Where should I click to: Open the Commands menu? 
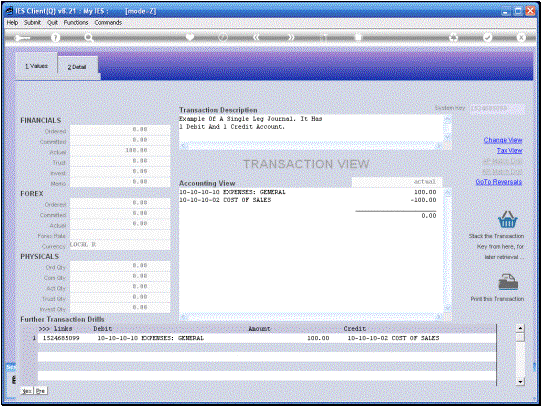pyautogui.click(x=108, y=22)
